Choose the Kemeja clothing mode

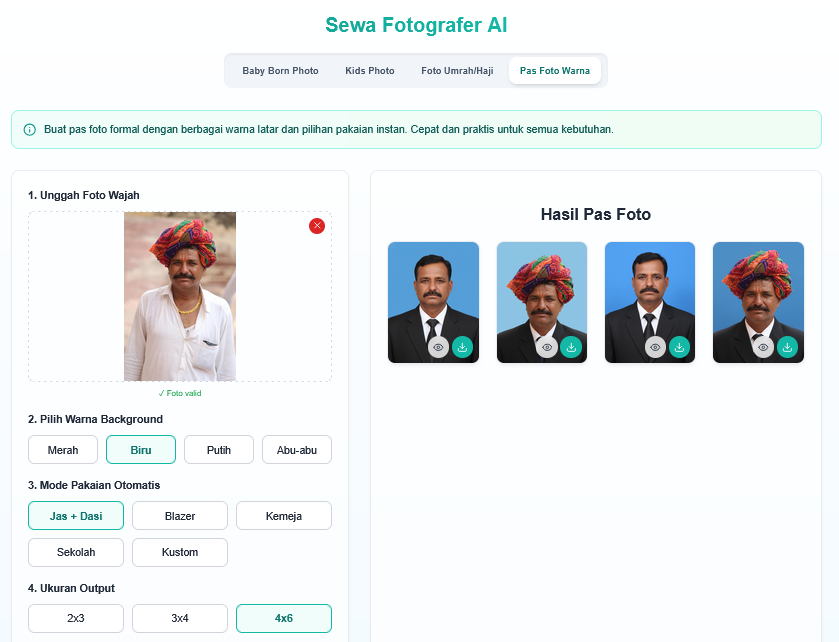(x=284, y=516)
